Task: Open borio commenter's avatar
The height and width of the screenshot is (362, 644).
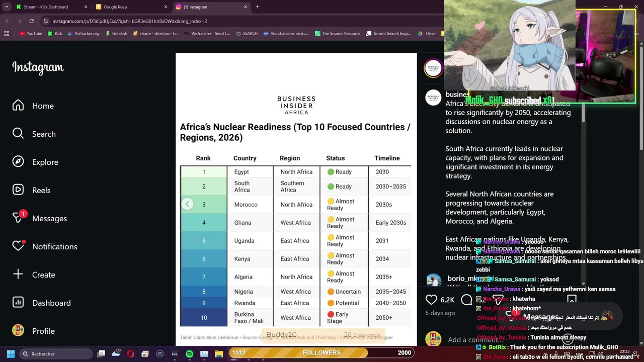Action: (433, 280)
